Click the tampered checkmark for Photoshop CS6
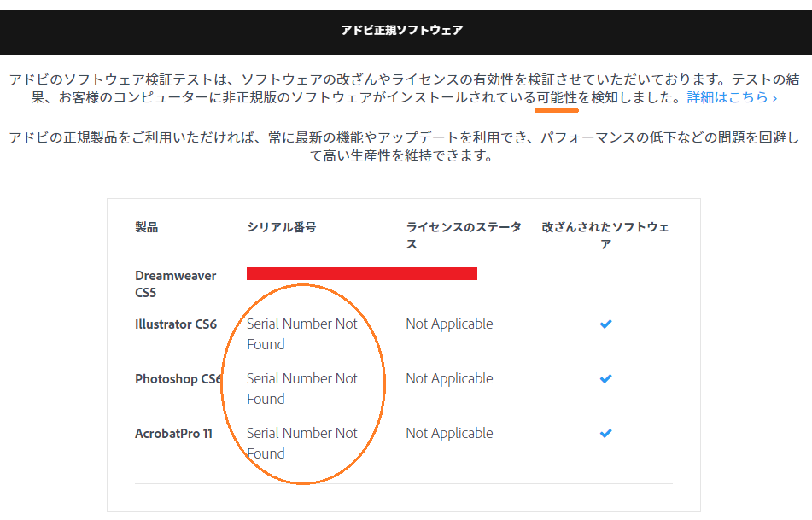The height and width of the screenshot is (520, 812). coord(605,378)
